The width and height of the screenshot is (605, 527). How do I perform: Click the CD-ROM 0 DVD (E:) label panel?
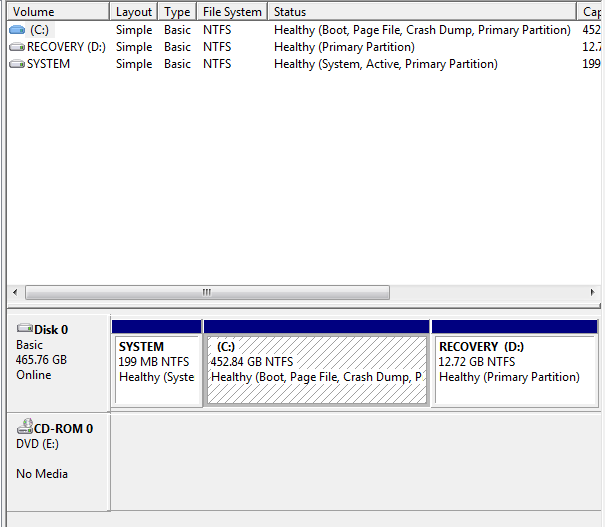tap(58, 462)
